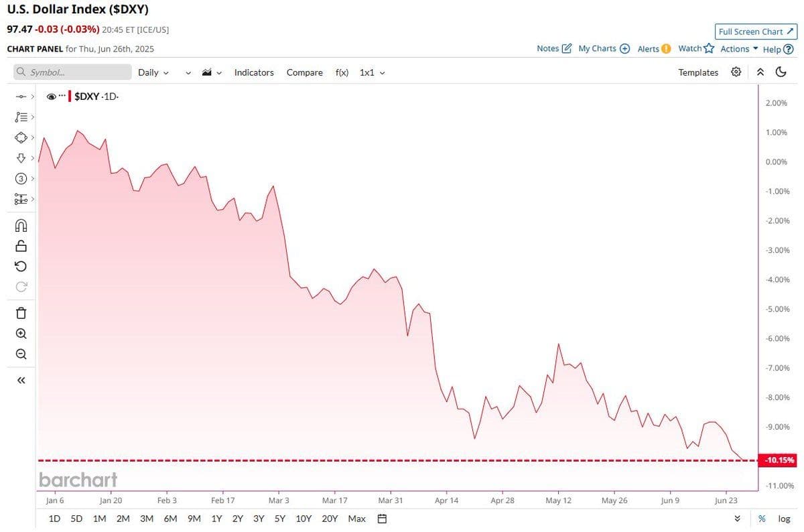
Task: Click the lock drawings icon
Action: coord(21,246)
